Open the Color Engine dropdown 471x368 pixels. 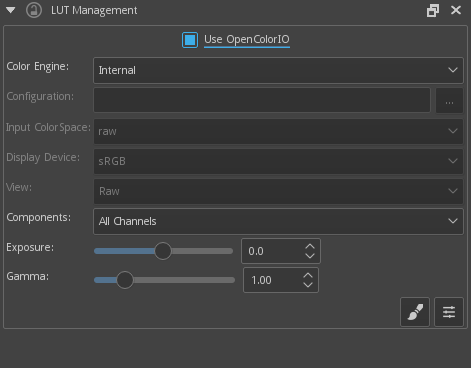[278, 70]
